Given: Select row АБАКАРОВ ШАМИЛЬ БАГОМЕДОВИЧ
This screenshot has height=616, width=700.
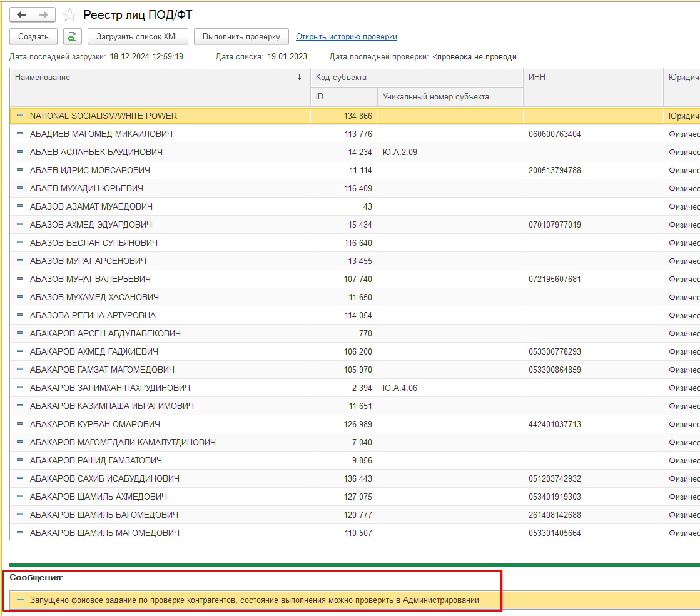Looking at the screenshot, I should click(355, 515).
